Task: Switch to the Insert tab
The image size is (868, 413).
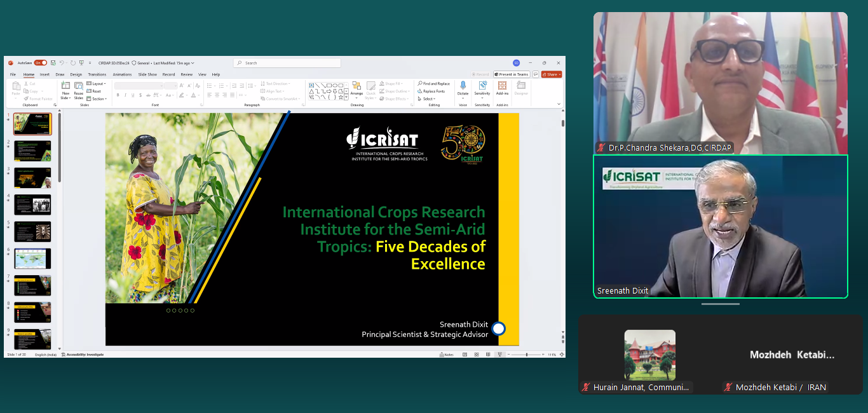Action: [44, 74]
